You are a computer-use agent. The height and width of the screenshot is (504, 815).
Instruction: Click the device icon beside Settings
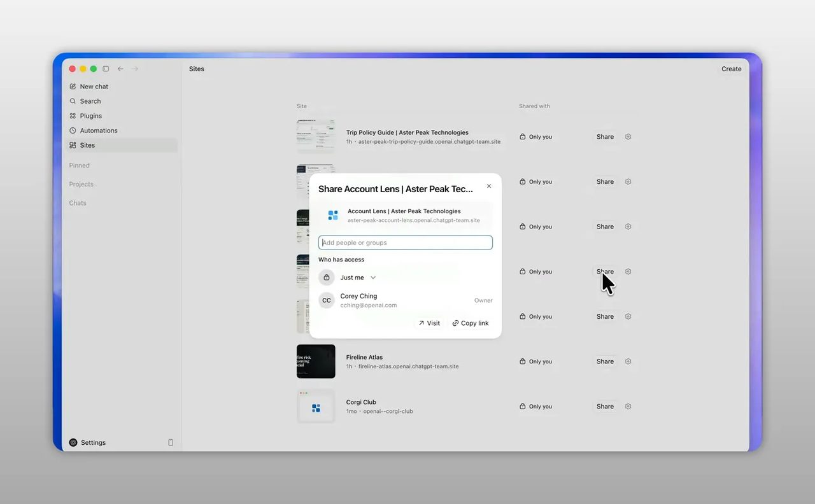[x=171, y=442]
